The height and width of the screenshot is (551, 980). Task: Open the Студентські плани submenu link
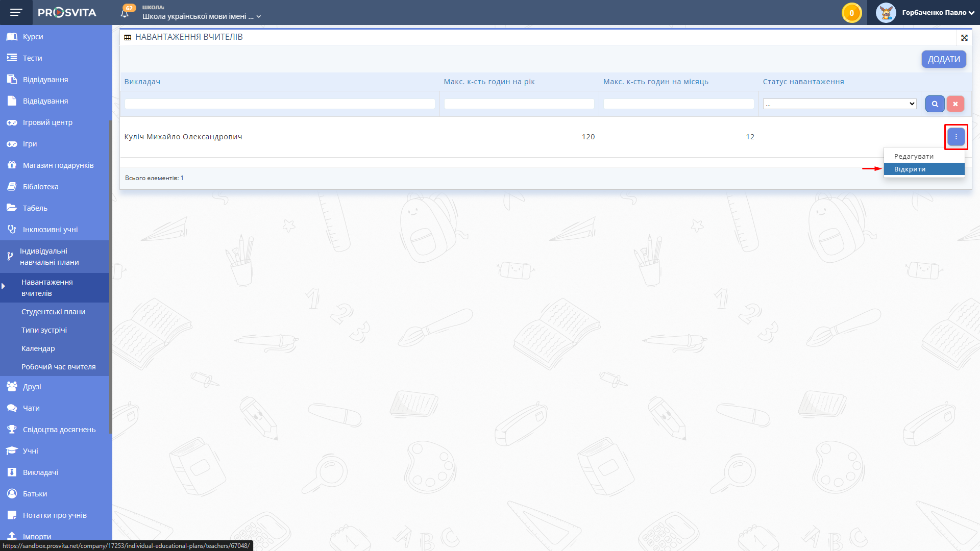(53, 312)
